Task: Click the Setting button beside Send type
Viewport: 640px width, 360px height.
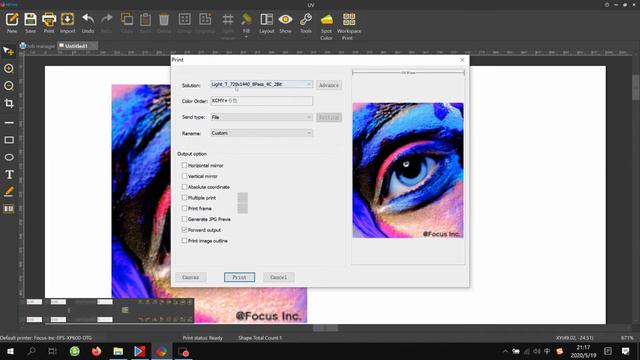Action: 329,118
